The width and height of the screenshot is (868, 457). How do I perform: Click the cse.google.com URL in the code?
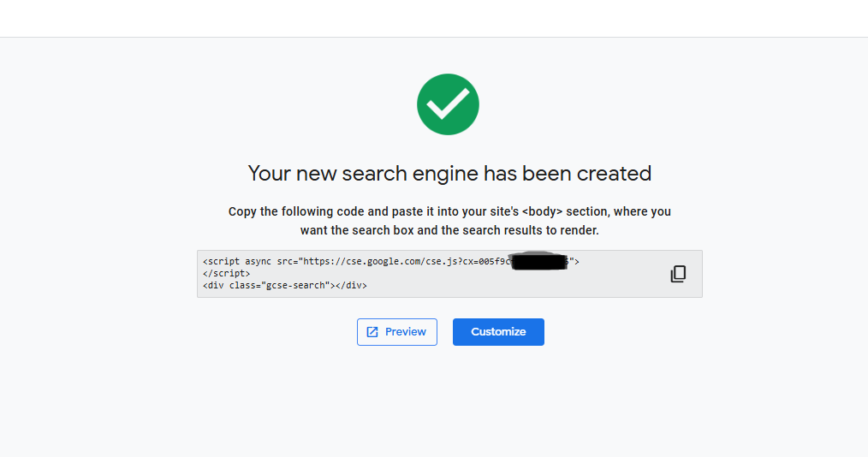[x=405, y=261]
